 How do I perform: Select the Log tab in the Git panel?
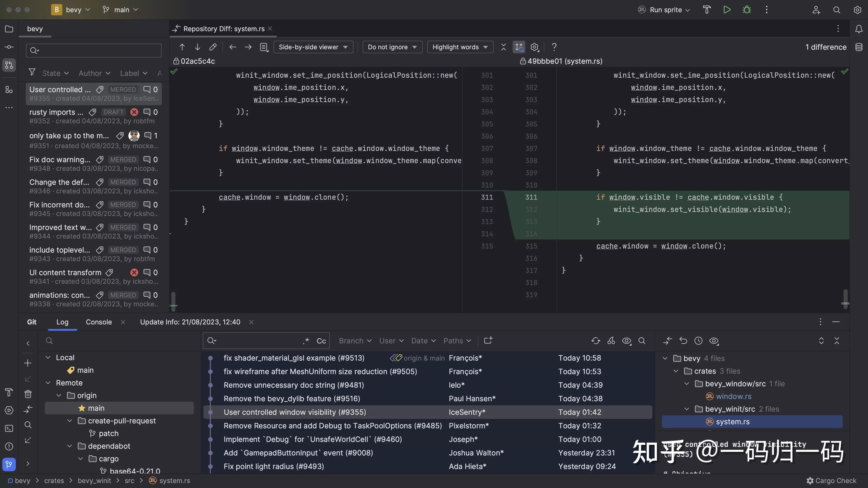(x=62, y=322)
